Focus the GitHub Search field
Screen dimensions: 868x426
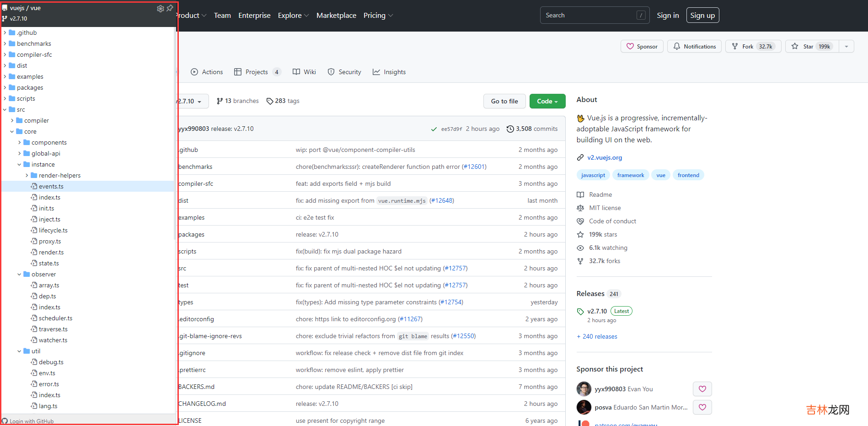[x=595, y=15]
